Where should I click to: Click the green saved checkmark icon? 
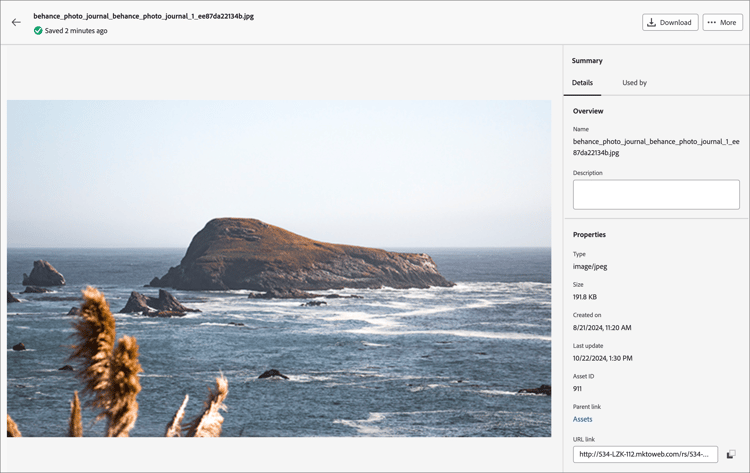point(38,31)
